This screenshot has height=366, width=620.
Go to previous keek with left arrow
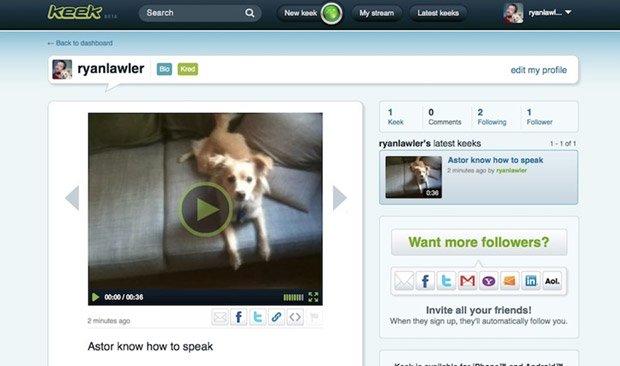click(x=72, y=198)
